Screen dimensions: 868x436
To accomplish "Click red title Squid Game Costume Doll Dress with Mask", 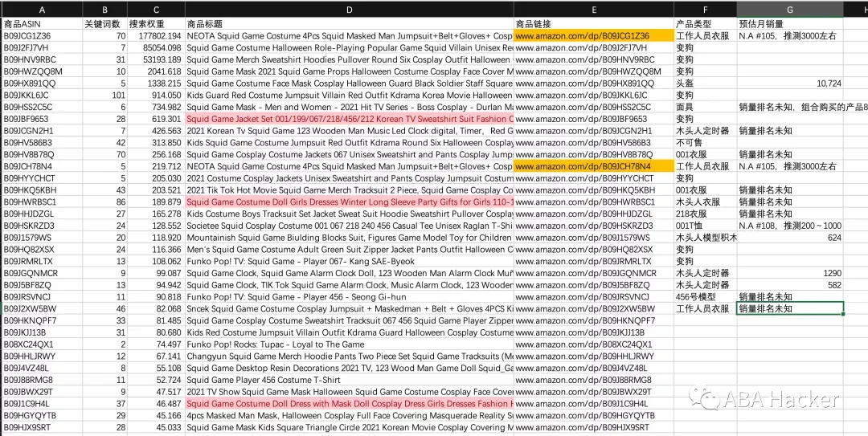I will coord(350,403).
